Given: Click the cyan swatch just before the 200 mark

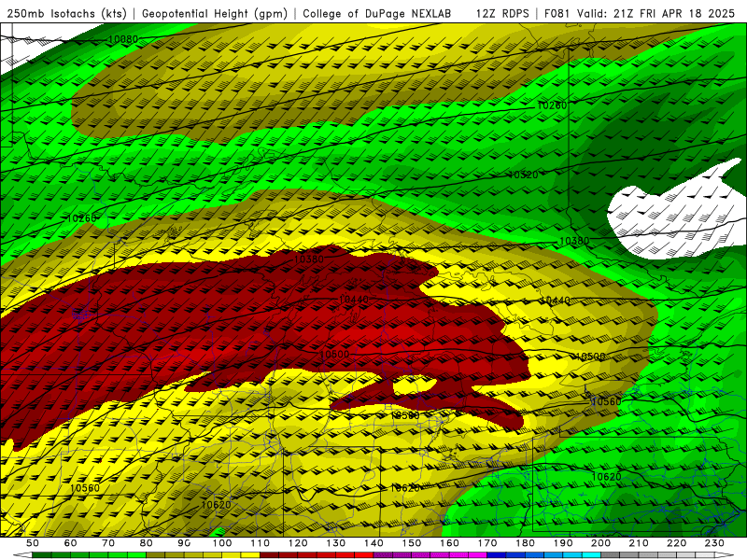Looking at the screenshot, I should [x=591, y=555].
